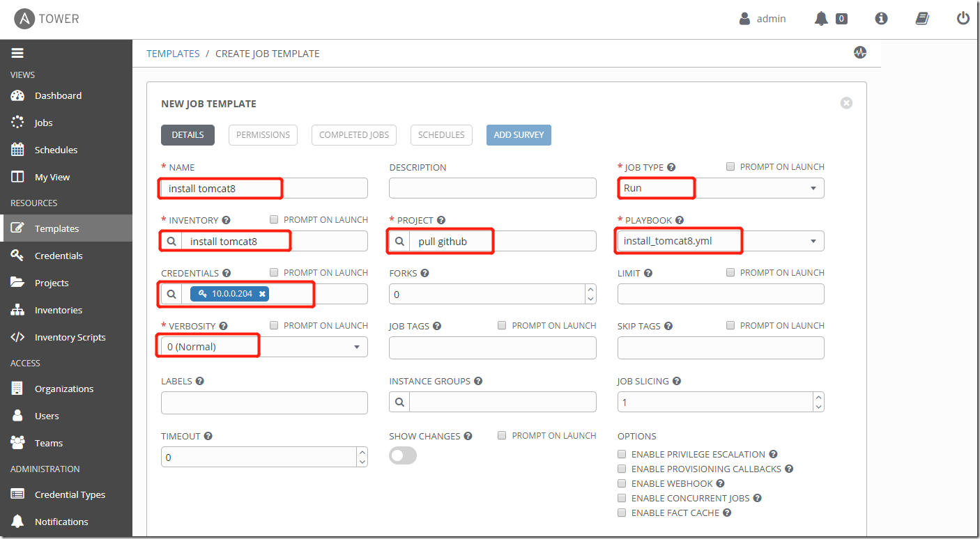
Task: Check Enable Privilege Escalation option
Action: coord(622,454)
